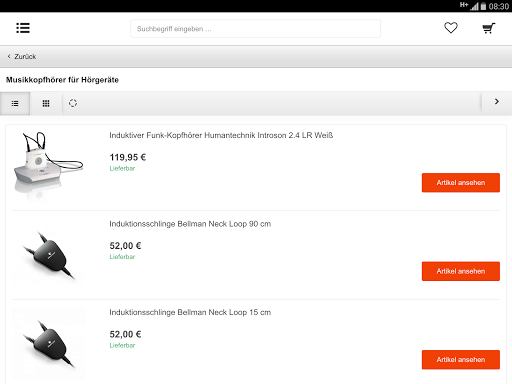Viewport: 512px width, 384px height.
Task: Open Induktionsschlinge Bellman Neck Loop 15 cm title
Action: point(190,312)
